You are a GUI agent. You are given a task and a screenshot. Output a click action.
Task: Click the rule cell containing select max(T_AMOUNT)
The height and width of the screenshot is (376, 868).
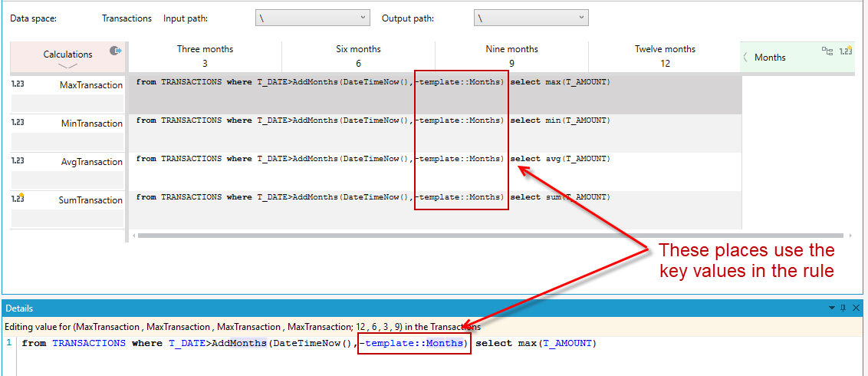[x=435, y=94]
